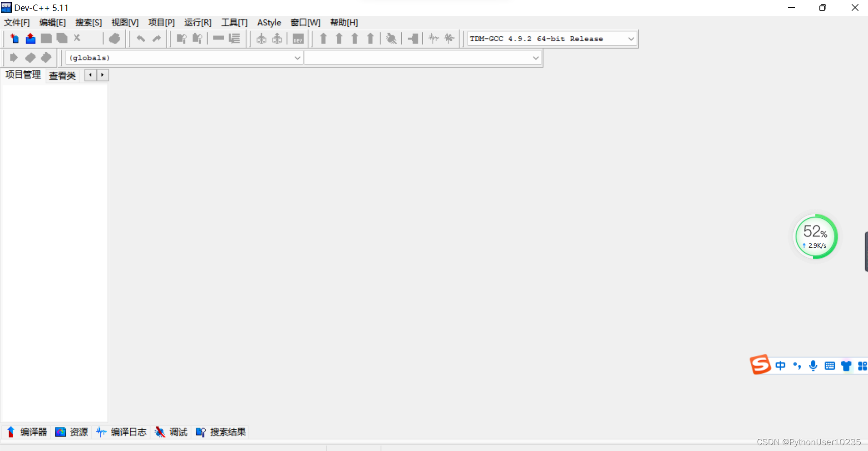Open the 项目[P] menu
Viewport: 868px width, 451px height.
[x=161, y=23]
